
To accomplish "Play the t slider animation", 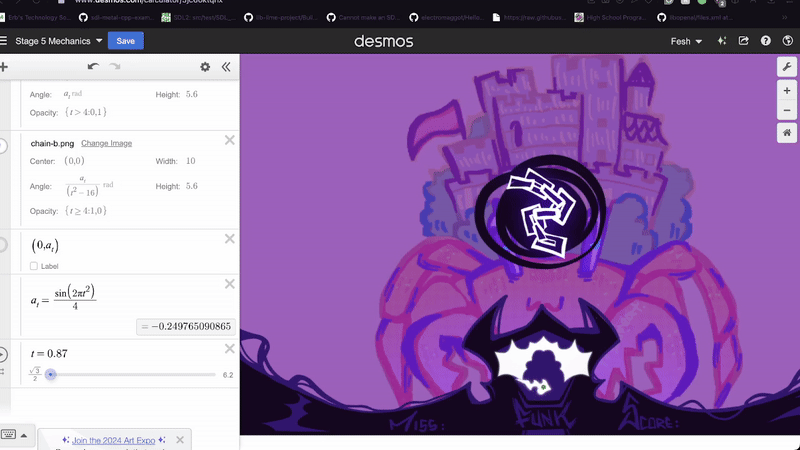I will [2, 355].
